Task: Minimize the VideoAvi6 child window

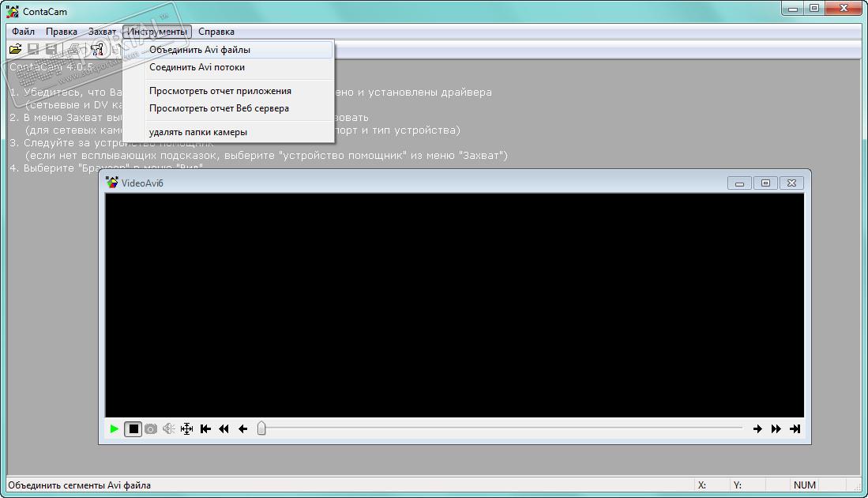Action: (739, 183)
